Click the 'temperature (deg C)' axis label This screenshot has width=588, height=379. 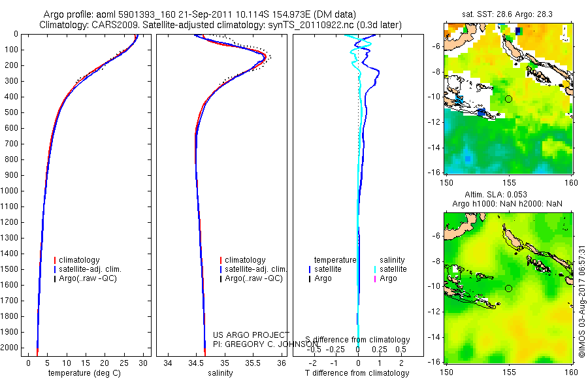click(x=84, y=373)
